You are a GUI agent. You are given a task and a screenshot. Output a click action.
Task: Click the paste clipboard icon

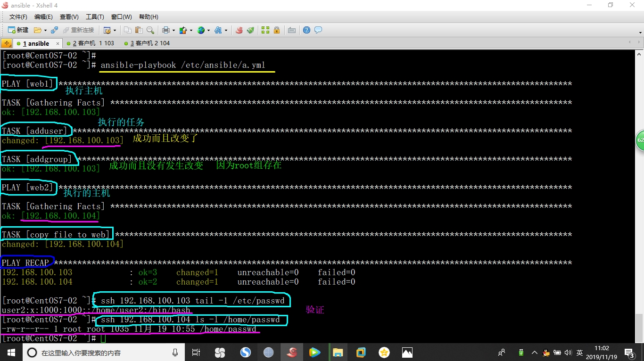[139, 30]
